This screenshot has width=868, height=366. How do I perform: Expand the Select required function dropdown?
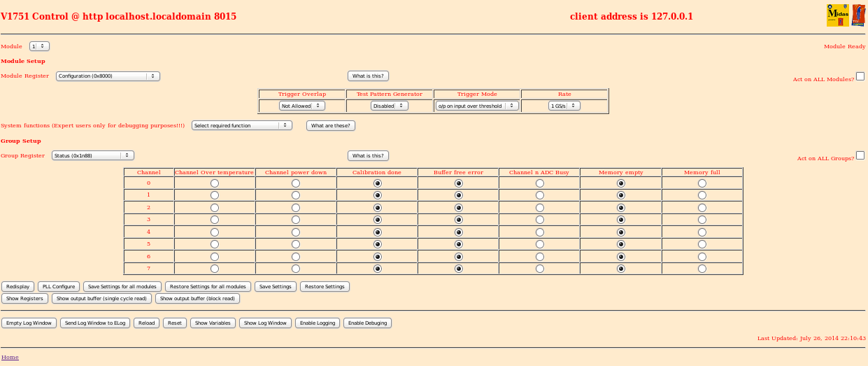[x=241, y=125]
